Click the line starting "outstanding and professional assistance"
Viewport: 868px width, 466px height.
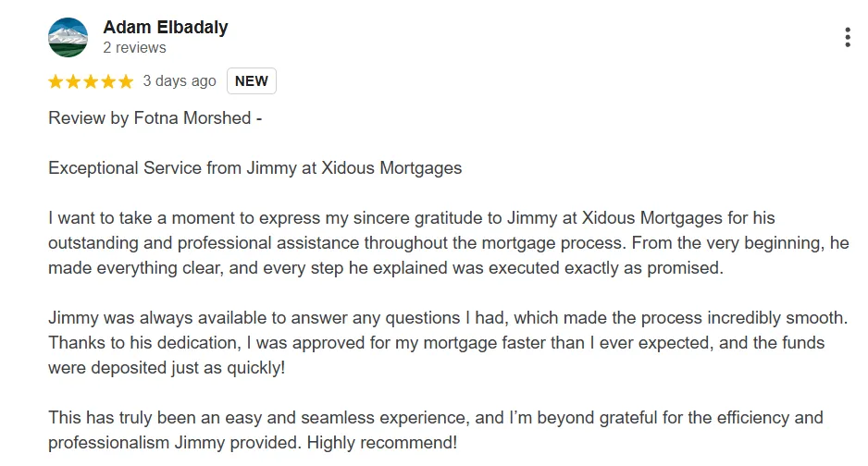[x=449, y=242]
